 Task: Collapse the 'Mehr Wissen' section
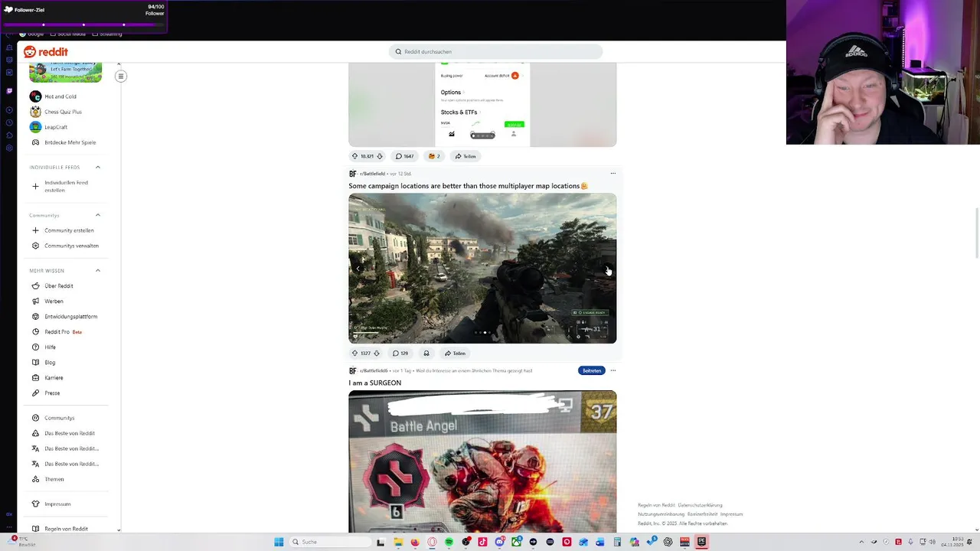tap(98, 270)
